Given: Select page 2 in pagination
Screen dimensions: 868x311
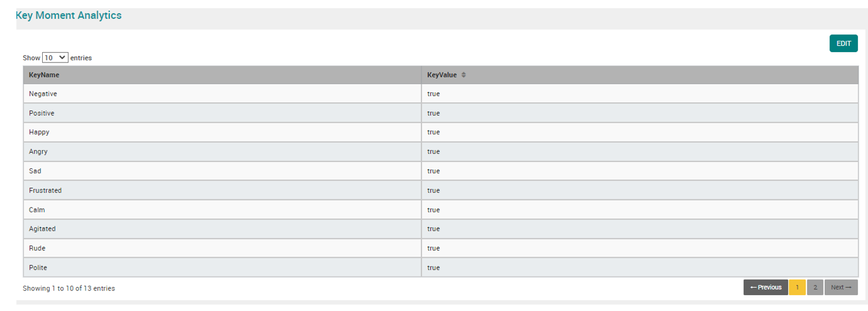Looking at the screenshot, I should point(815,287).
